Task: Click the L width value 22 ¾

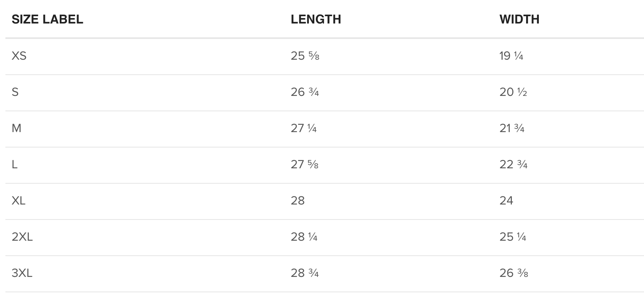Action: [513, 164]
